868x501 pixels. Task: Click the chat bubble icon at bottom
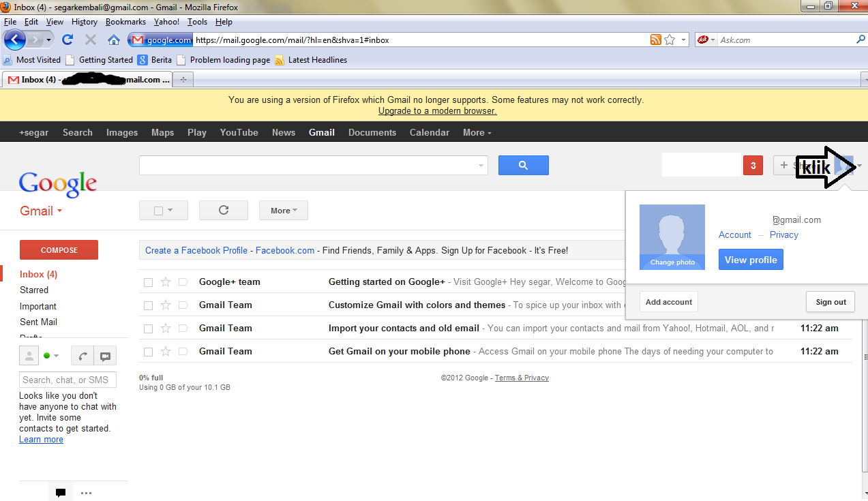click(61, 493)
